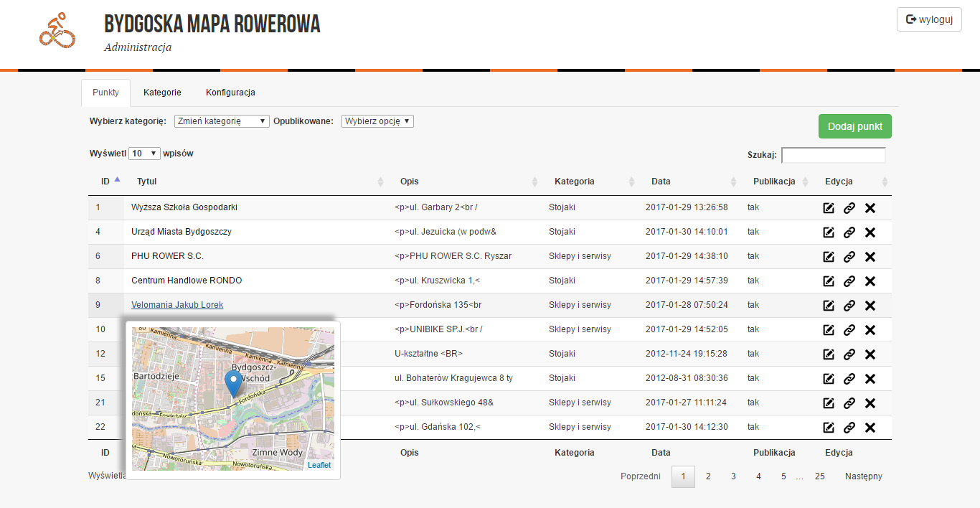Click link icon for Velomania Jakub Lorek row

tap(849, 306)
